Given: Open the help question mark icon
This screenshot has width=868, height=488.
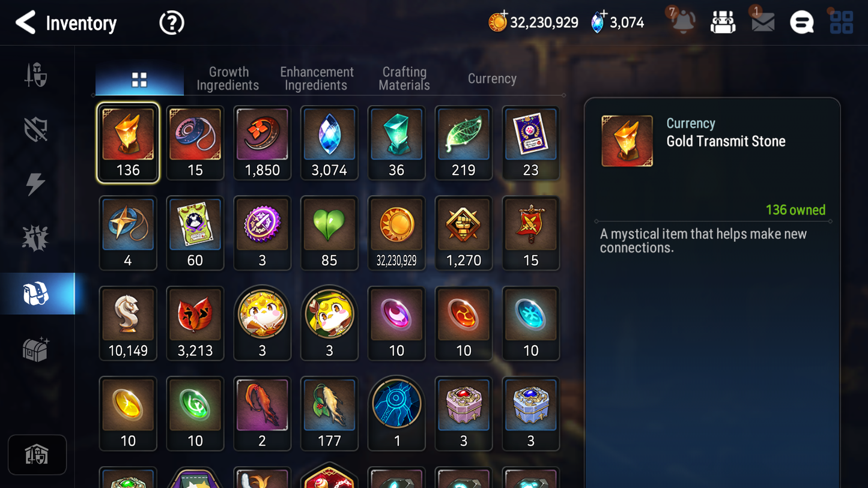Looking at the screenshot, I should (172, 23).
